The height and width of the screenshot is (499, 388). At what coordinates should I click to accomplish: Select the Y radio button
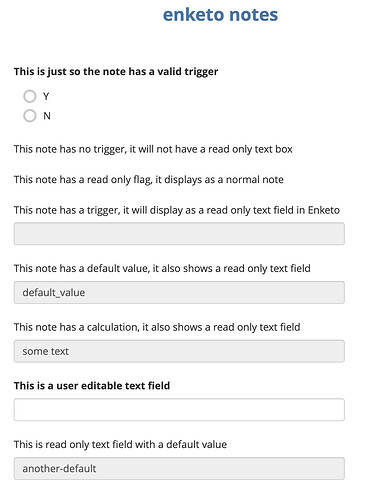tap(30, 96)
